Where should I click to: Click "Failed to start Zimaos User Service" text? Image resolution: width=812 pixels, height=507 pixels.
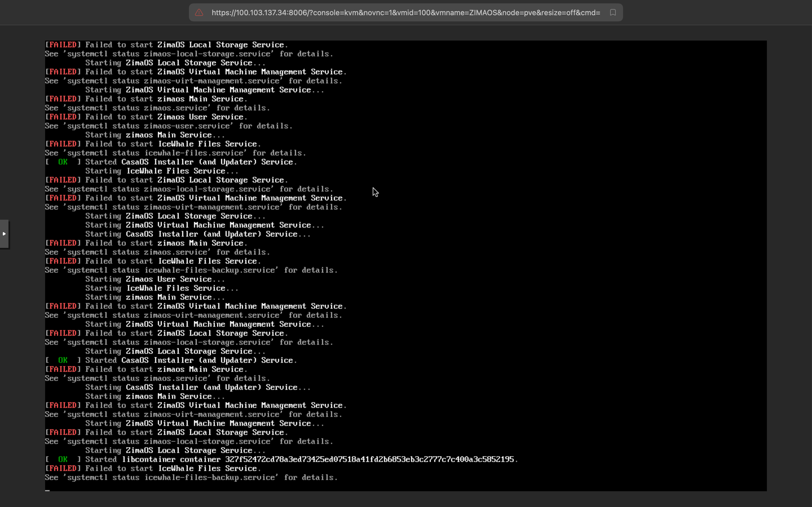[x=166, y=117]
